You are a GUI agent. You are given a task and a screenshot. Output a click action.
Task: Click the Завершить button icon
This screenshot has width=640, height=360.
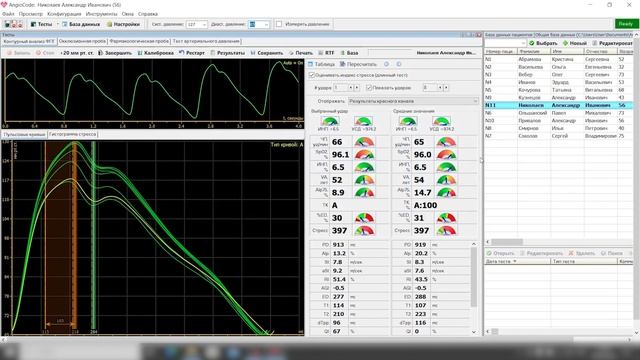[100, 53]
